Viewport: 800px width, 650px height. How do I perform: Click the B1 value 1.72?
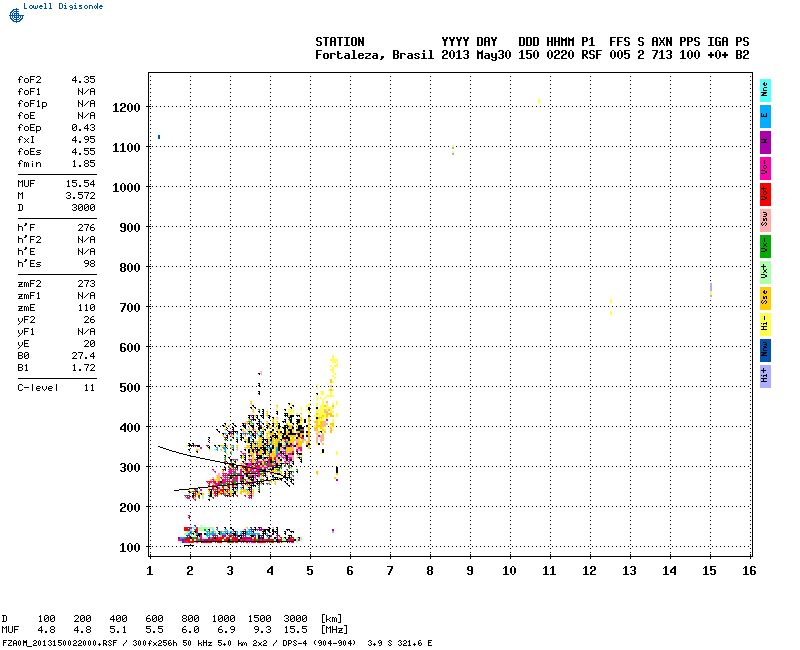click(83, 368)
